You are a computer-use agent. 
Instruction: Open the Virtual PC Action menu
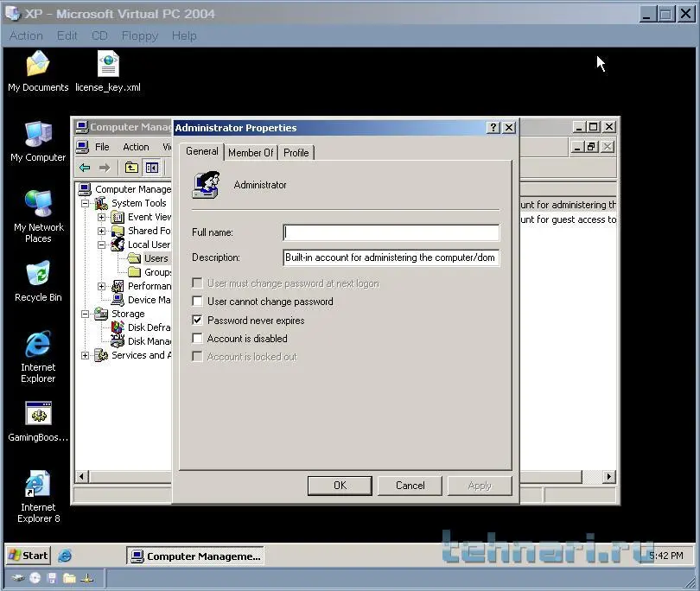(26, 35)
